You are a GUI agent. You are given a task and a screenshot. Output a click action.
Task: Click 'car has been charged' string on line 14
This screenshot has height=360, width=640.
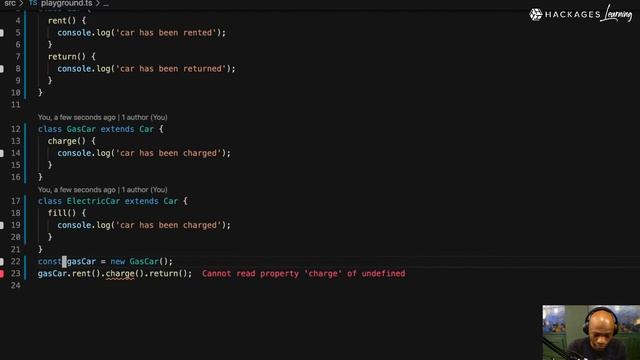tap(168, 153)
